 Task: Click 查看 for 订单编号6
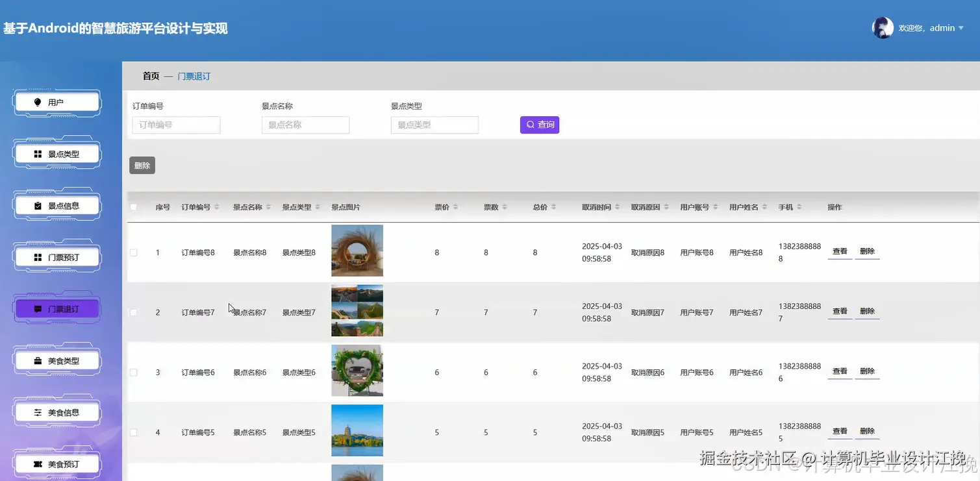coord(840,372)
